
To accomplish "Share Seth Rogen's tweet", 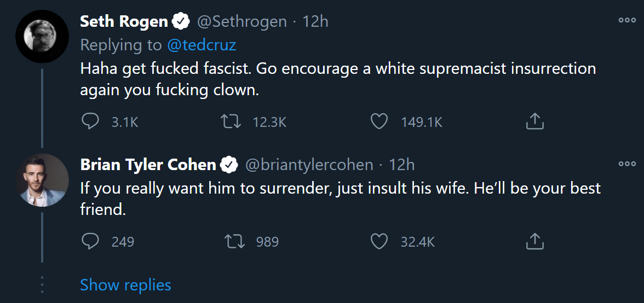I will coord(534,121).
